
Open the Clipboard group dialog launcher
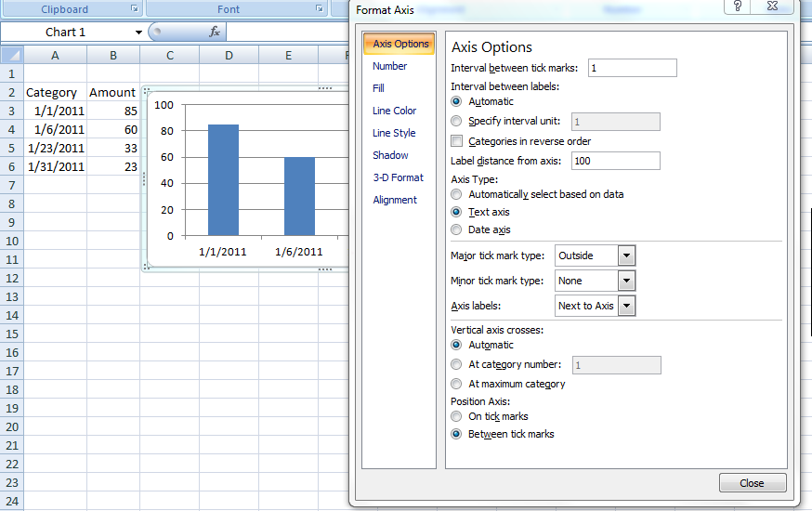135,8
